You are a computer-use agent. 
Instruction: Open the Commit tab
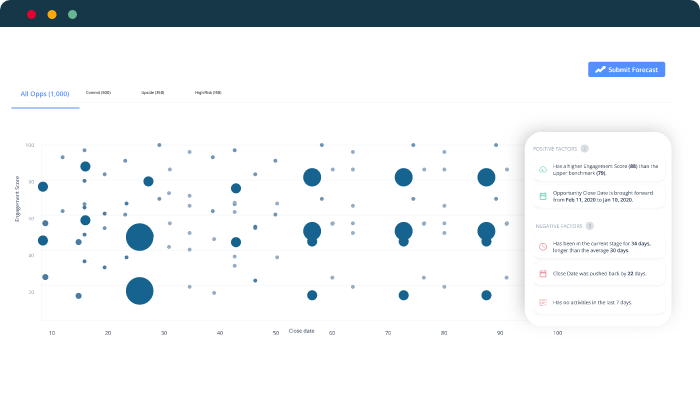point(98,93)
